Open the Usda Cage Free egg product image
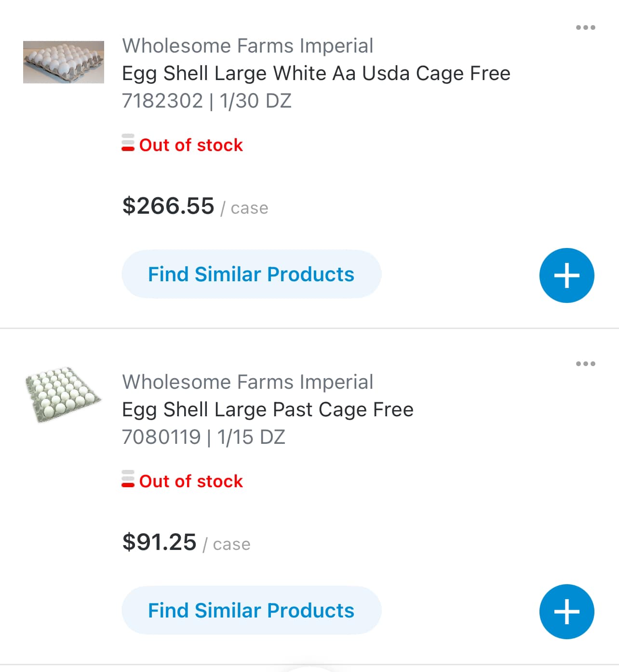Image resolution: width=619 pixels, height=672 pixels. pos(64,62)
